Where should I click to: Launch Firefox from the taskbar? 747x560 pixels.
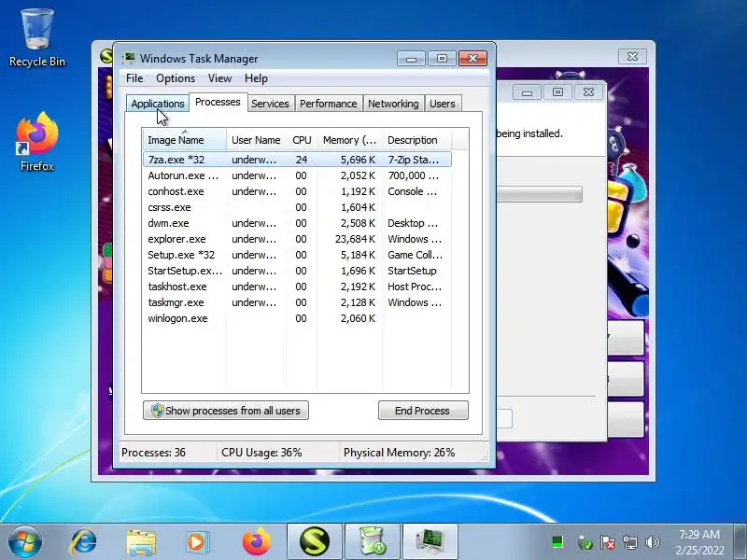(x=256, y=542)
